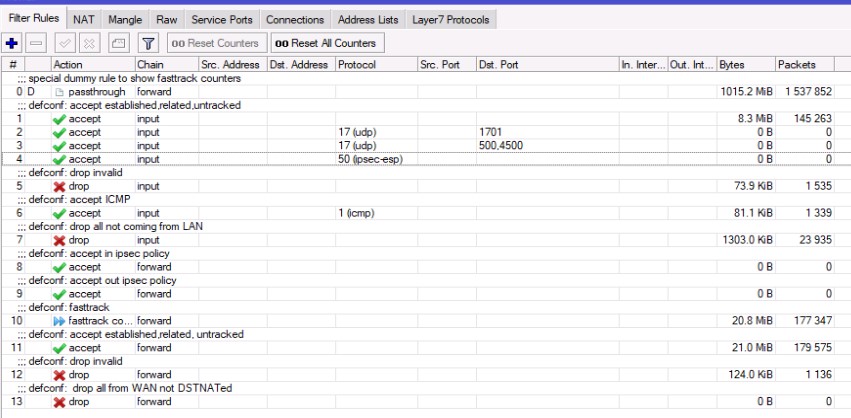Click Dst. Port column header

pyautogui.click(x=547, y=65)
